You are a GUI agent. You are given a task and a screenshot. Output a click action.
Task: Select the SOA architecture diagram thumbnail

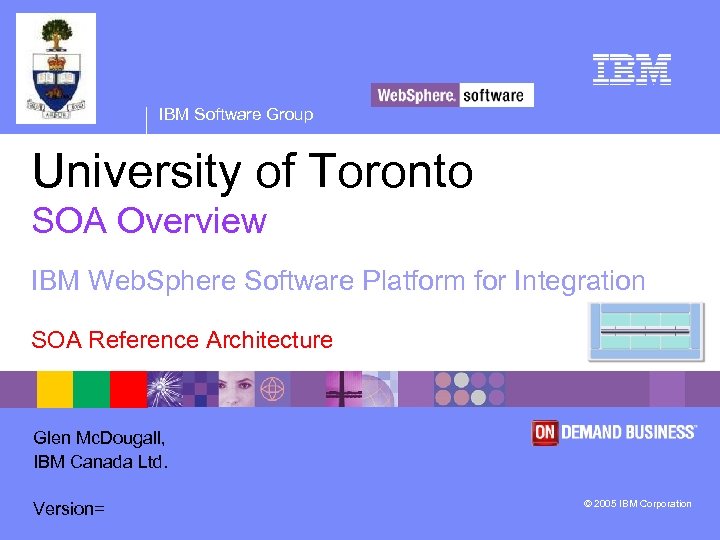(646, 332)
